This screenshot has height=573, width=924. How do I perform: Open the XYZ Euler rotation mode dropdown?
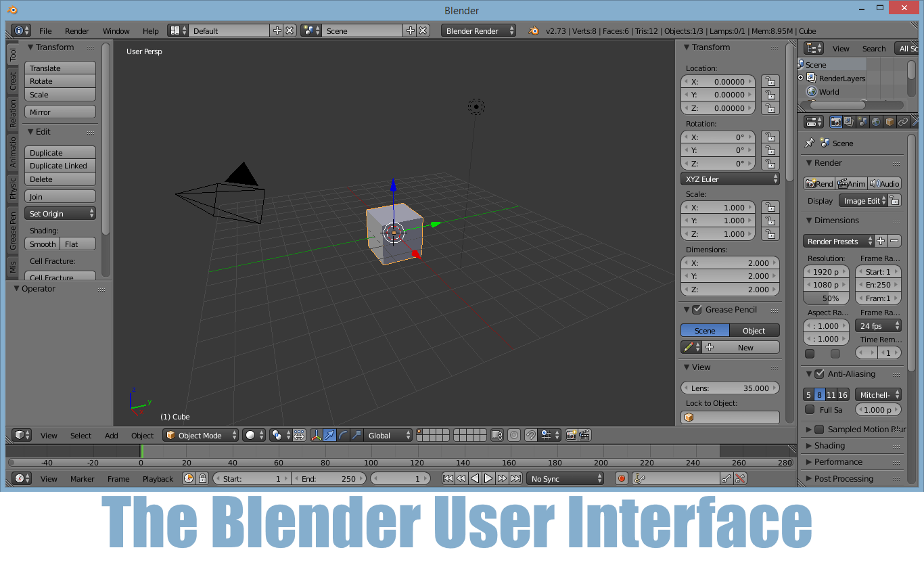(730, 179)
